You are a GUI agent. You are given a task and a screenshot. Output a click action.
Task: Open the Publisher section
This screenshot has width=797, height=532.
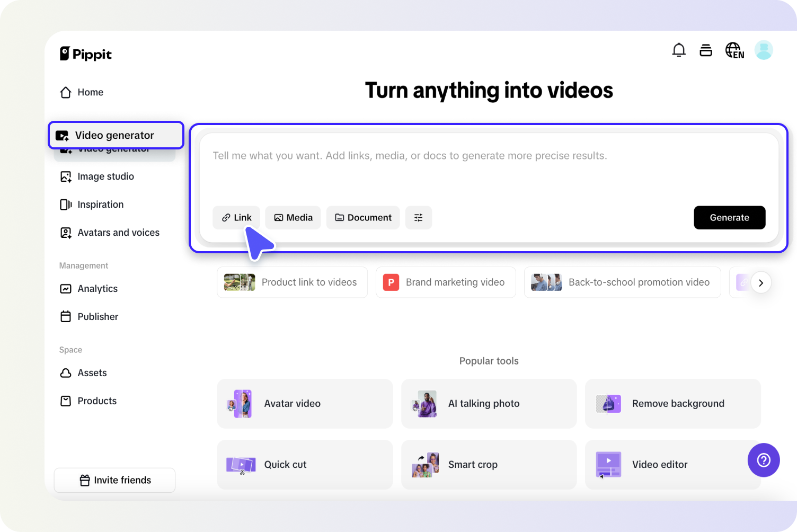coord(98,316)
